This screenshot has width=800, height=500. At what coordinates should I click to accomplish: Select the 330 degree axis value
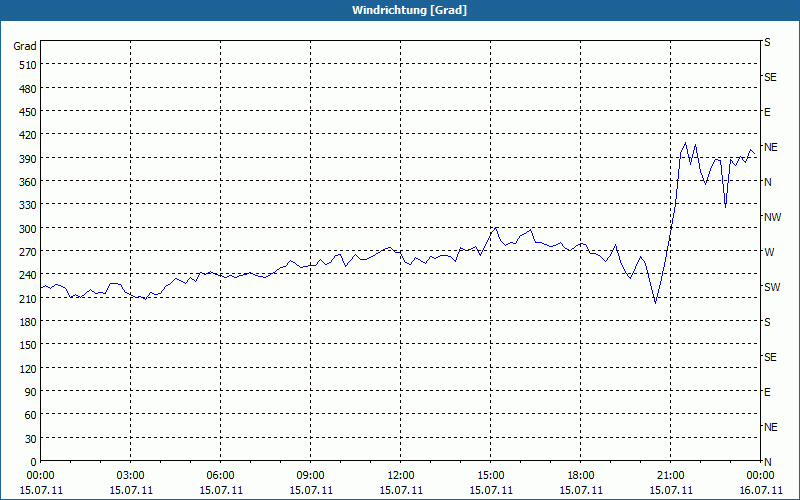(29, 205)
